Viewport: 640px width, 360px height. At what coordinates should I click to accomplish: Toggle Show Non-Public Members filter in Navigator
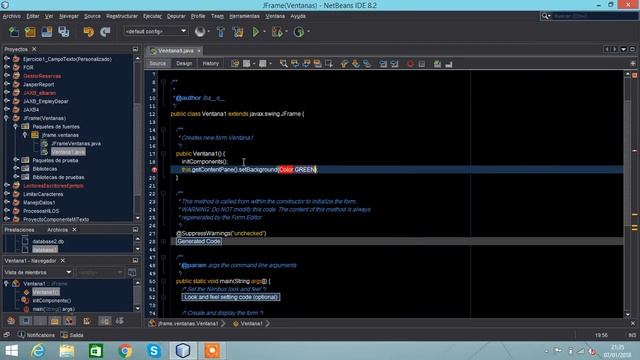55,321
